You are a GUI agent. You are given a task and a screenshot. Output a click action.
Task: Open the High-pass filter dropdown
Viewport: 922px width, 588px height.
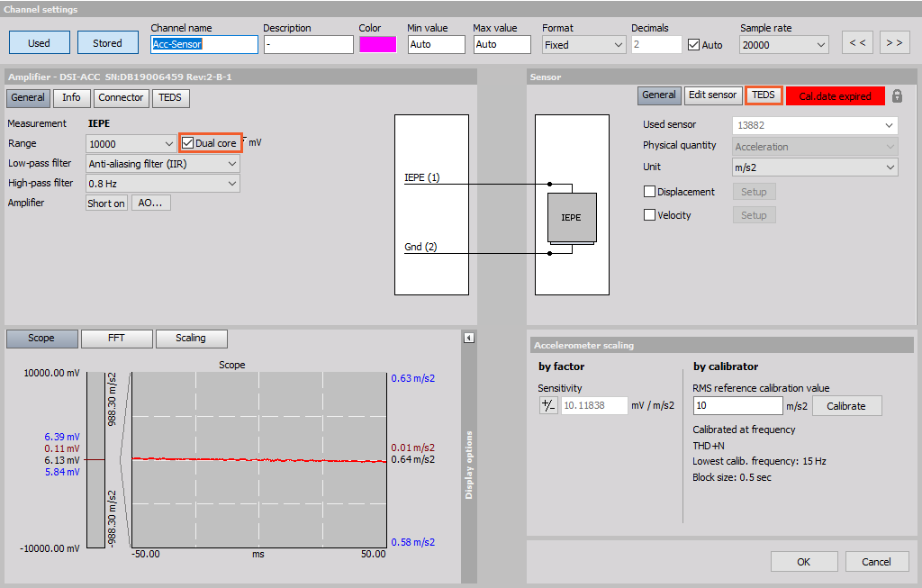pyautogui.click(x=163, y=184)
